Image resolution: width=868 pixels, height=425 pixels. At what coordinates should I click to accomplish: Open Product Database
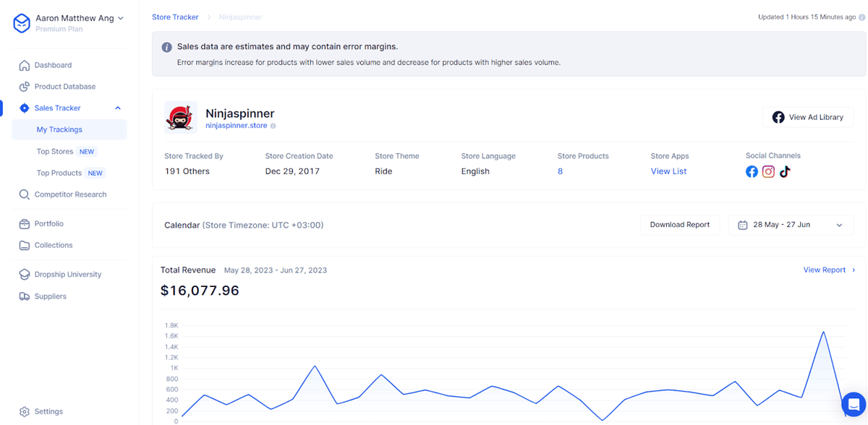[x=64, y=87]
